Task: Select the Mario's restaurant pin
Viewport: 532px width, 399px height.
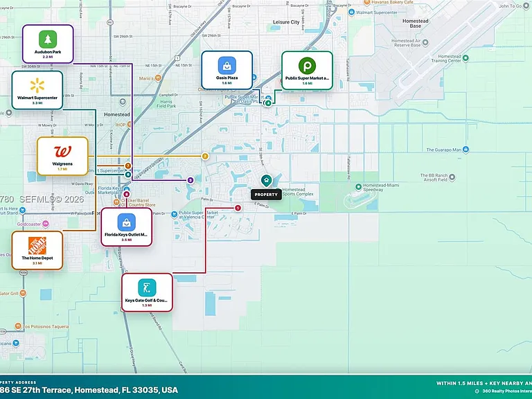Action: (158, 78)
